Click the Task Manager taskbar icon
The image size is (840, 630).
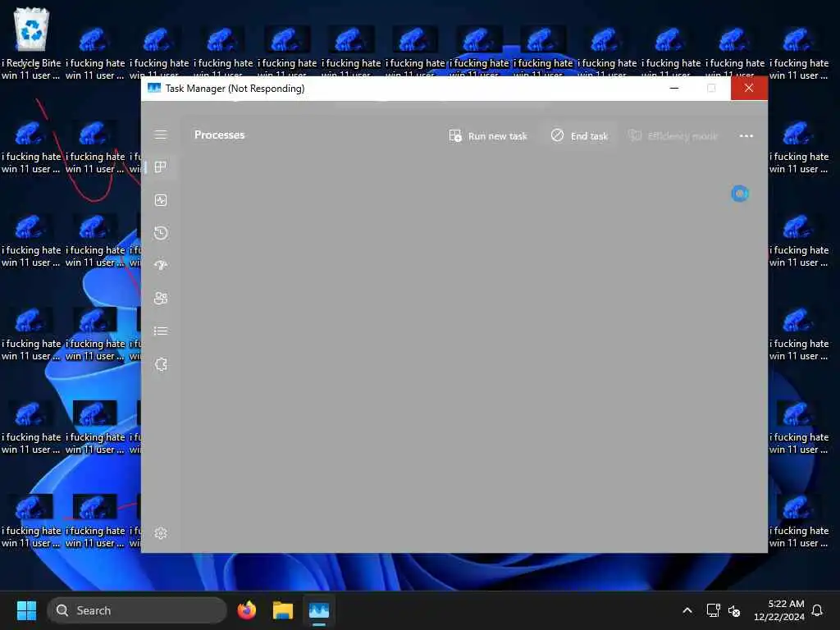[319, 610]
